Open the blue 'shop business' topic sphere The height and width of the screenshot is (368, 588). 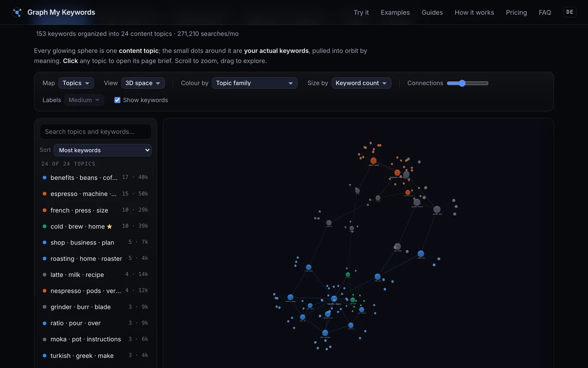(x=325, y=333)
